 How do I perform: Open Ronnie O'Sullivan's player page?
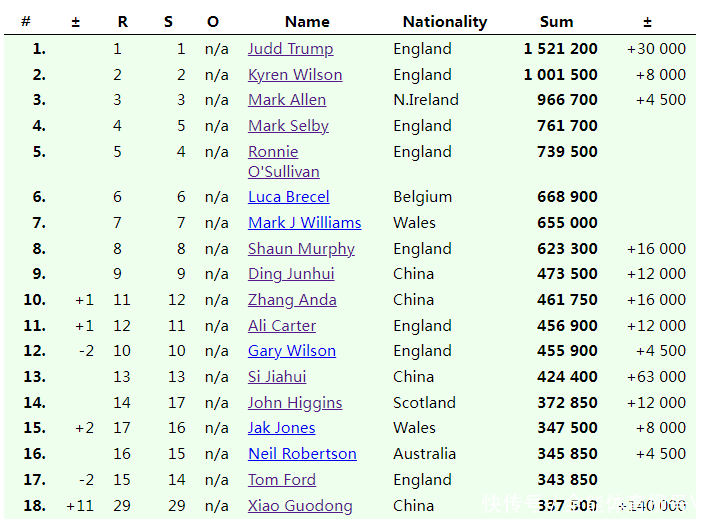(x=273, y=152)
